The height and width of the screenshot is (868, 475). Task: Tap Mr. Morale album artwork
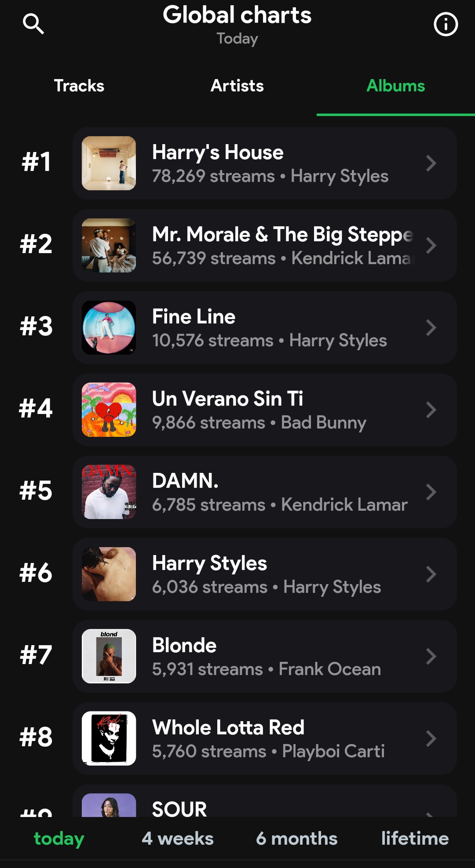109,246
